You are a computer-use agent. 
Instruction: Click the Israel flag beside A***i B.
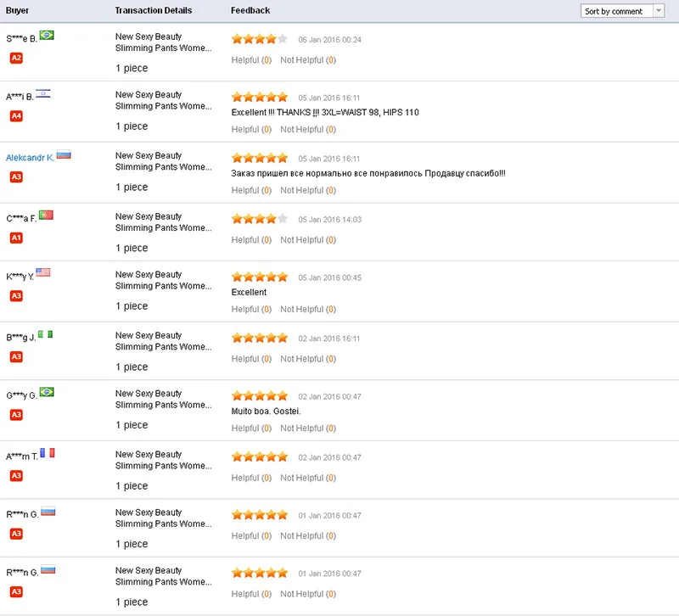[43, 93]
